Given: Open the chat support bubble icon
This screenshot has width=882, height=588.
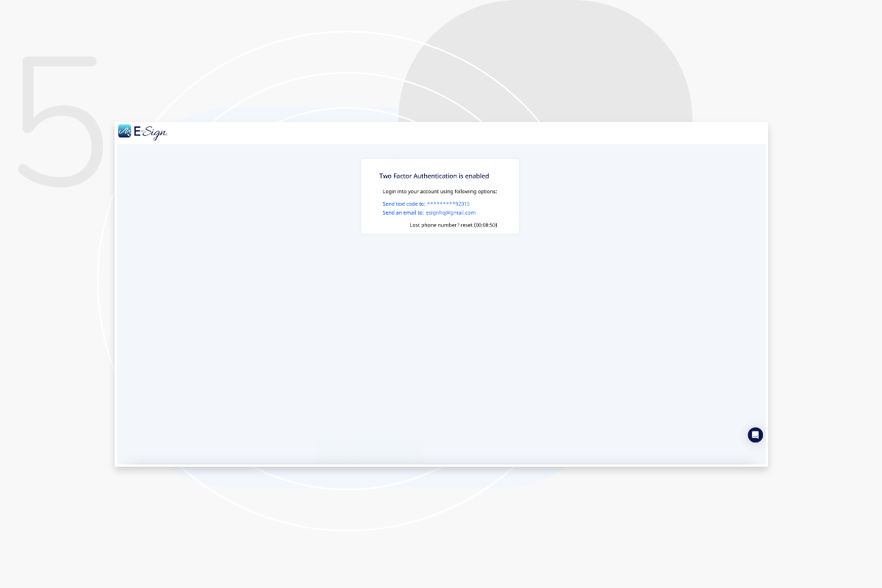Looking at the screenshot, I should click(x=755, y=435).
